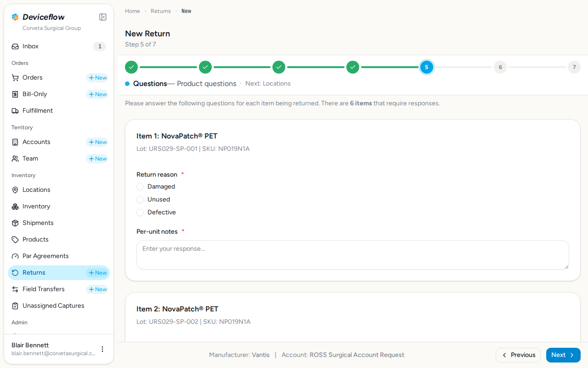This screenshot has width=588, height=368.
Task: Open Inbox tray icon
Action: [15, 46]
